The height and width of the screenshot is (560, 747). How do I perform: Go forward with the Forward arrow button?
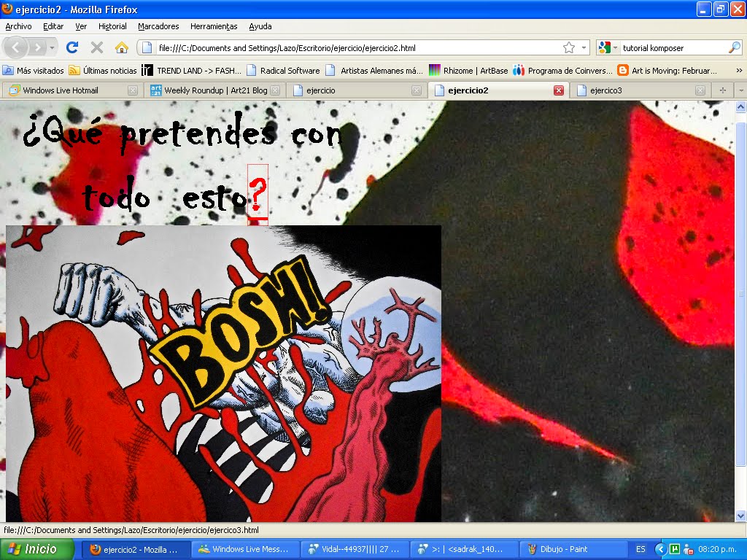pos(37,47)
